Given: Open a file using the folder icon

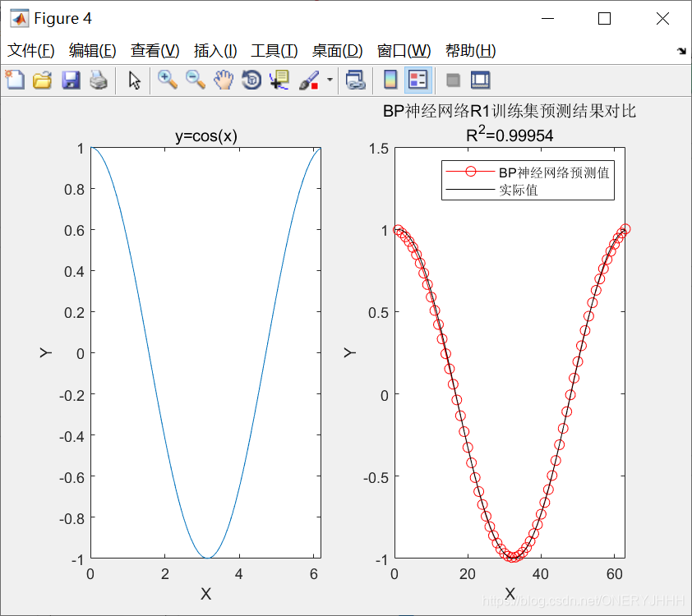Looking at the screenshot, I should [x=43, y=80].
